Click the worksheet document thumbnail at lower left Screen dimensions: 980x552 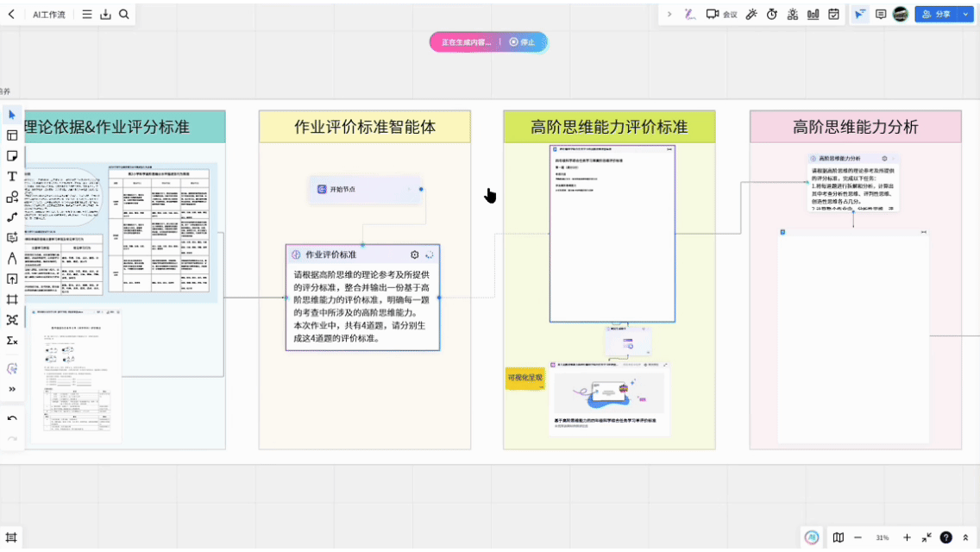click(76, 375)
